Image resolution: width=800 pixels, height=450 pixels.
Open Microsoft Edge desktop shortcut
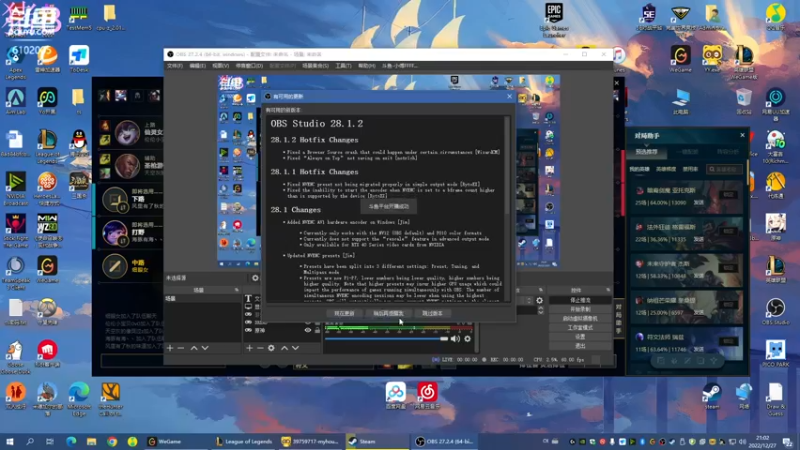coord(79,398)
